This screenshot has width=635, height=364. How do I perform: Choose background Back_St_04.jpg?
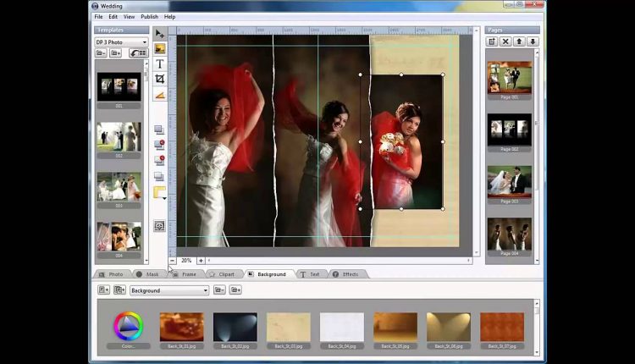pyautogui.click(x=342, y=327)
